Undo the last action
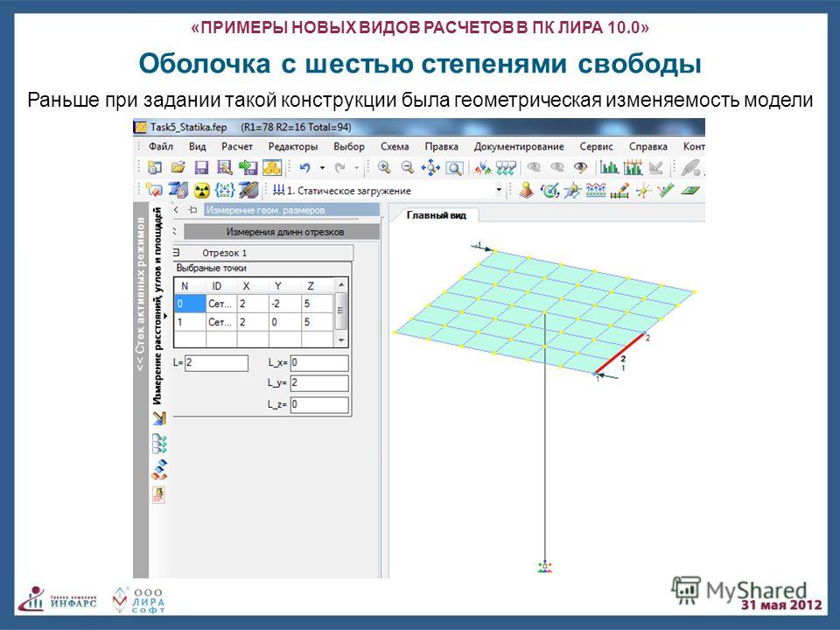Viewport: 840px width, 630px height. tap(304, 168)
